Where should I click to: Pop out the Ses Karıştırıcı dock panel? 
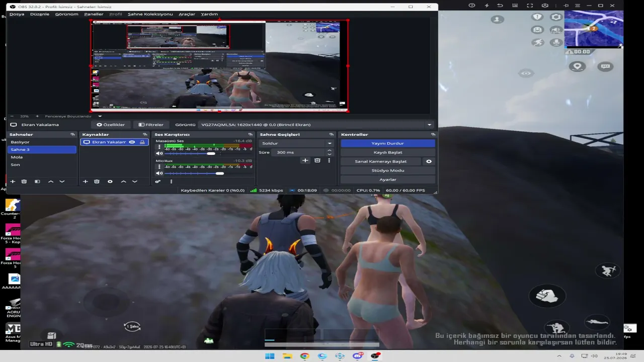tap(250, 135)
